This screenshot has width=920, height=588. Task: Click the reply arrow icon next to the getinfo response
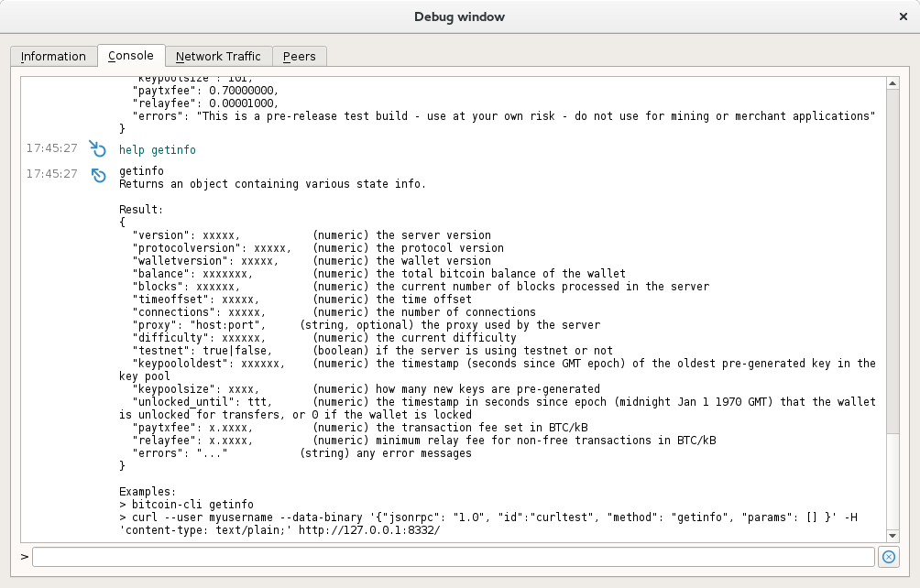98,175
